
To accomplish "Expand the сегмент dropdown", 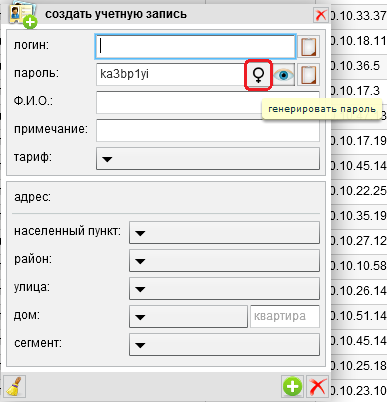I will [x=224, y=344].
